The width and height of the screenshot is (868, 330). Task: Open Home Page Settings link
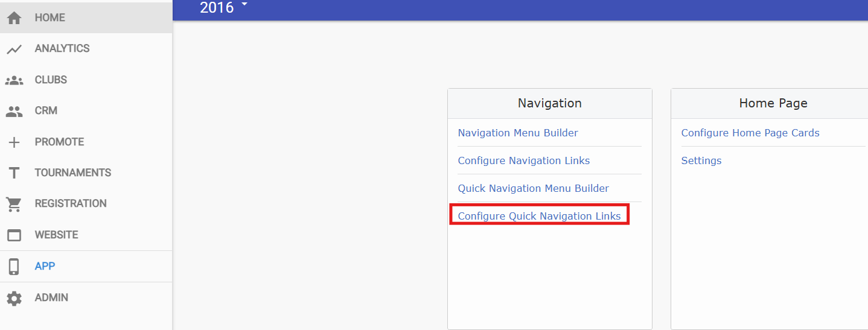(x=701, y=160)
